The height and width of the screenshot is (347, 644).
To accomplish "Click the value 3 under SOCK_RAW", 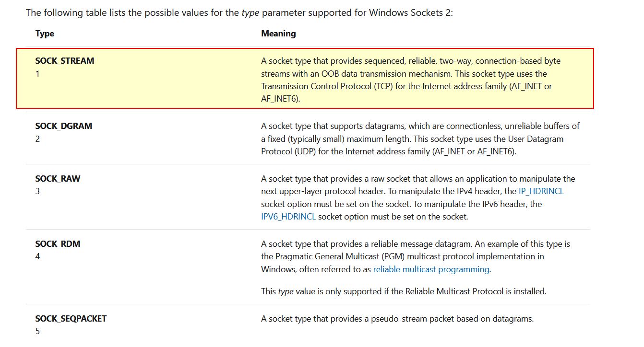I will [x=37, y=191].
